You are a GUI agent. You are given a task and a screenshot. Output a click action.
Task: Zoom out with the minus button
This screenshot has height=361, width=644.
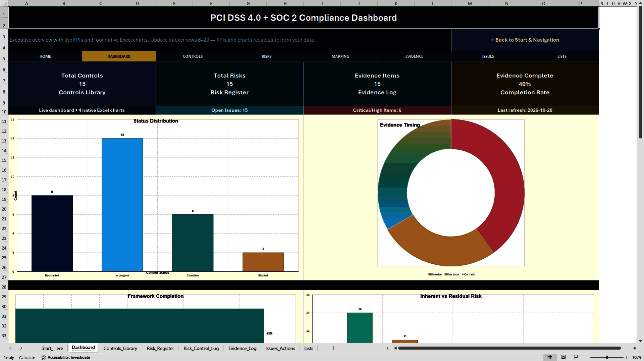click(587, 357)
